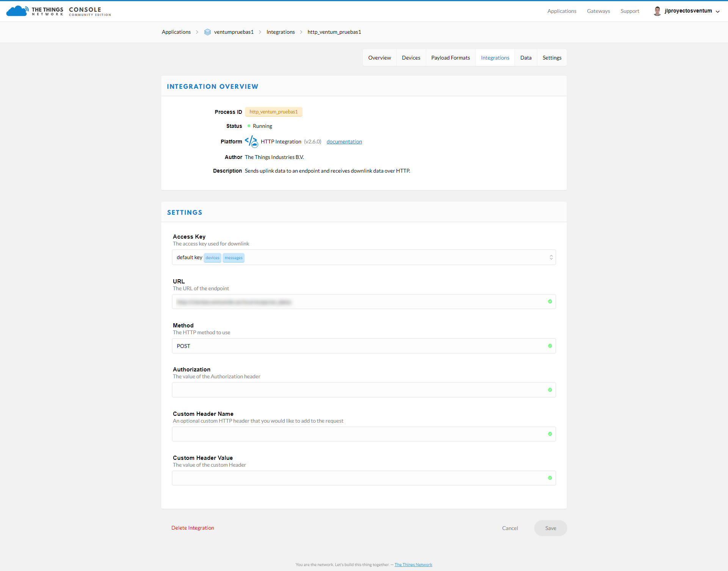Click the SETTINGS section heading

(x=185, y=212)
